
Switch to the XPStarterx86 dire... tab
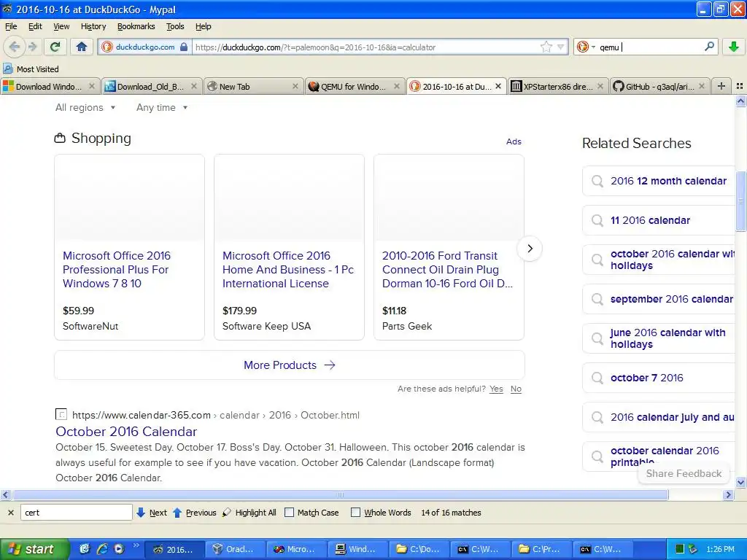(558, 86)
